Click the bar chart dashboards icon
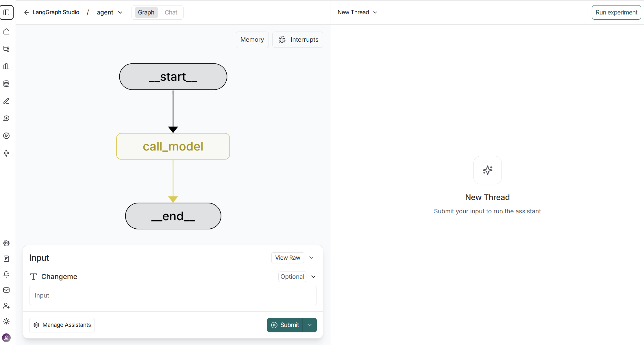This screenshot has width=644, height=345. coord(6,66)
